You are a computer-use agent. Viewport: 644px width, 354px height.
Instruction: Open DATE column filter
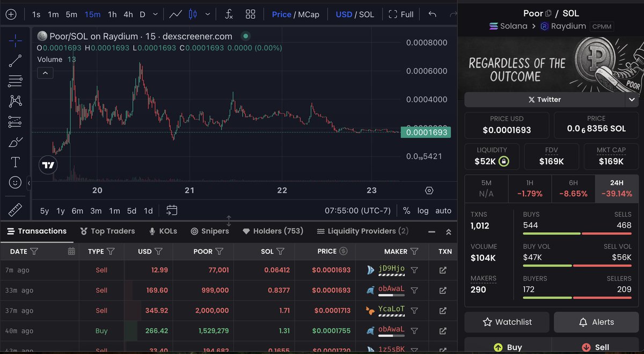(34, 251)
